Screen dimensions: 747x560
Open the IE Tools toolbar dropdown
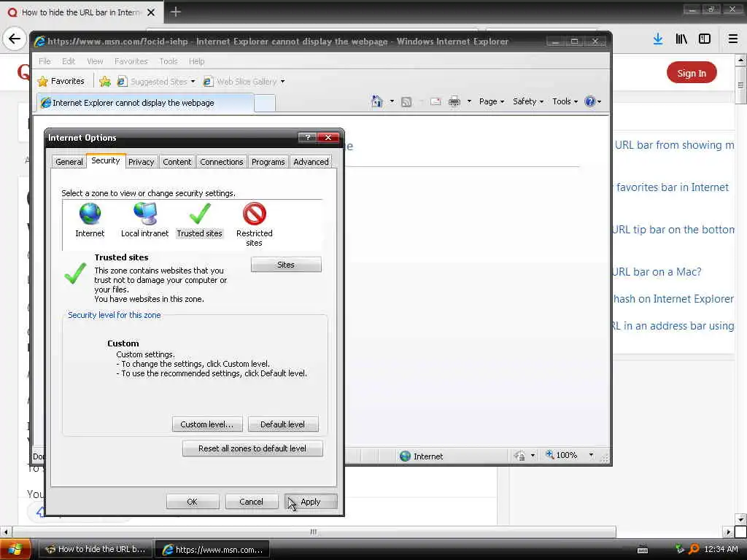[565, 101]
